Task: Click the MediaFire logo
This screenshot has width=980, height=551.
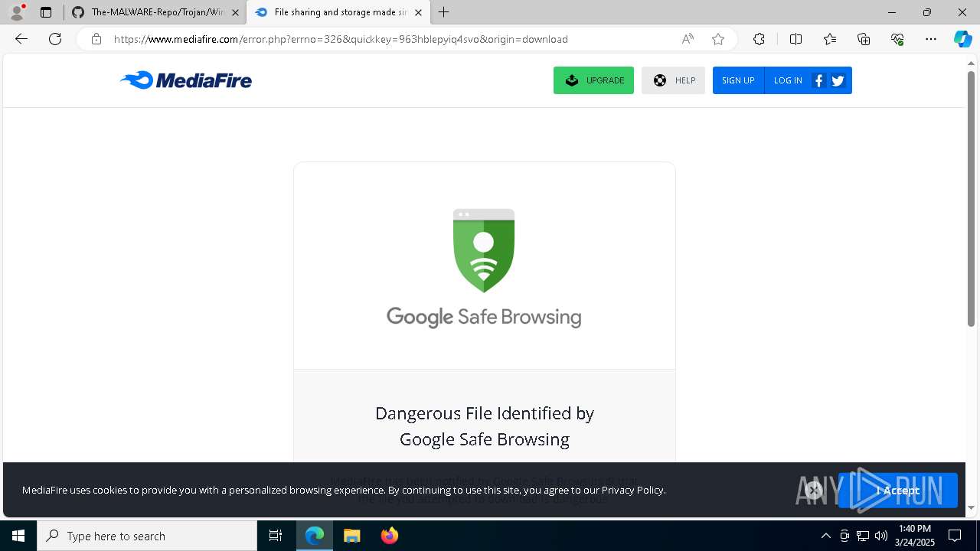Action: [x=186, y=80]
